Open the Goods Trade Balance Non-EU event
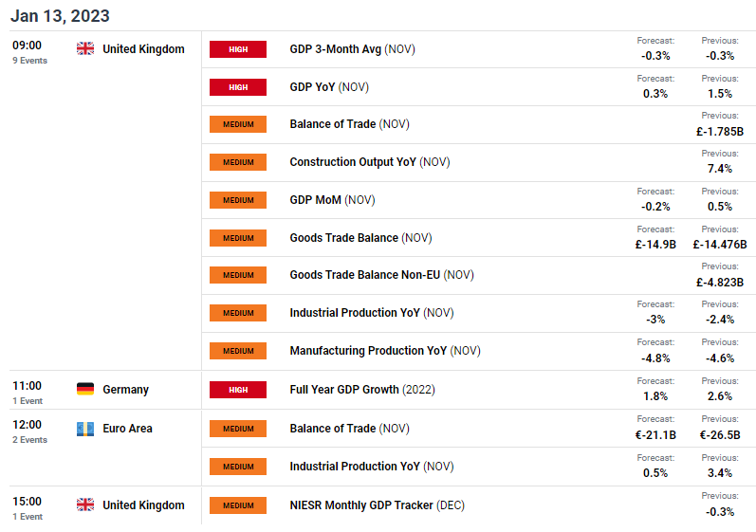The width and height of the screenshot is (756, 532). pos(382,275)
